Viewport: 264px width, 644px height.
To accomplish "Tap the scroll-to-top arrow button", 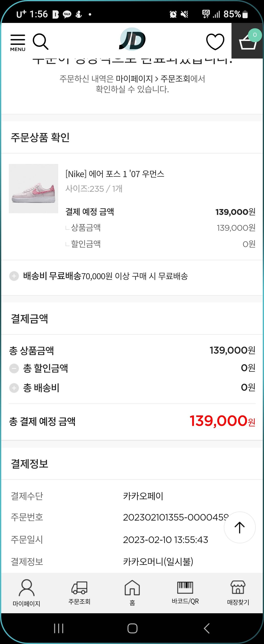I will click(x=240, y=527).
